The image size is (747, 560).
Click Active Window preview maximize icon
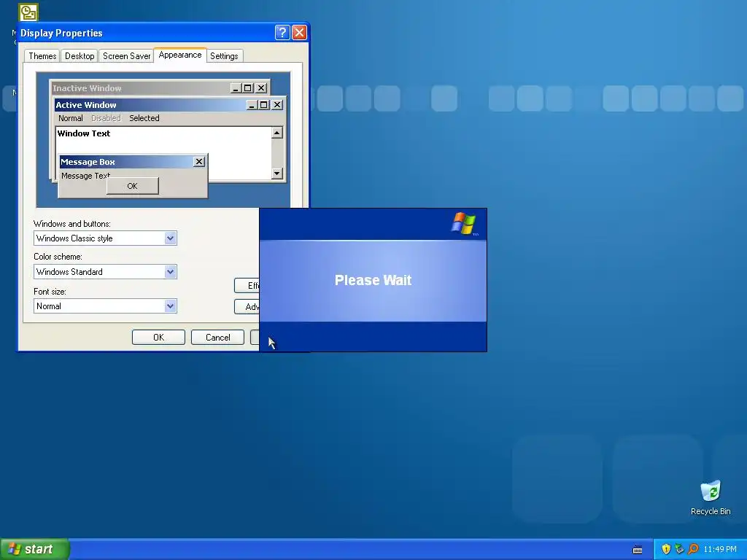click(x=264, y=105)
